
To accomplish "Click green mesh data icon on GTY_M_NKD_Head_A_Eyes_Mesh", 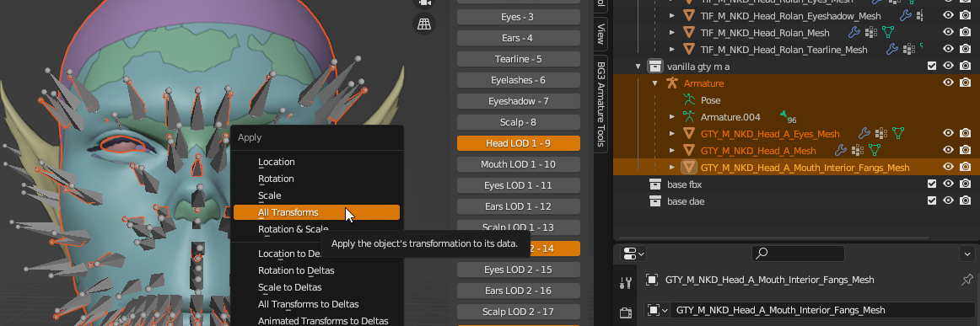I will point(898,133).
